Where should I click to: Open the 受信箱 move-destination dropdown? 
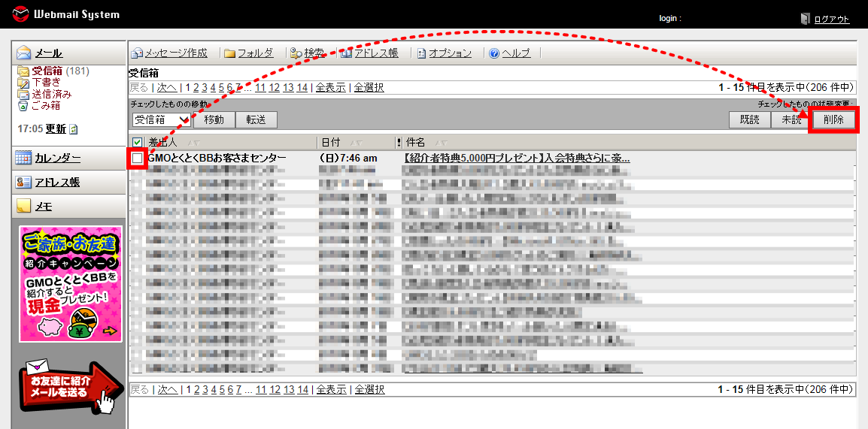pos(160,119)
